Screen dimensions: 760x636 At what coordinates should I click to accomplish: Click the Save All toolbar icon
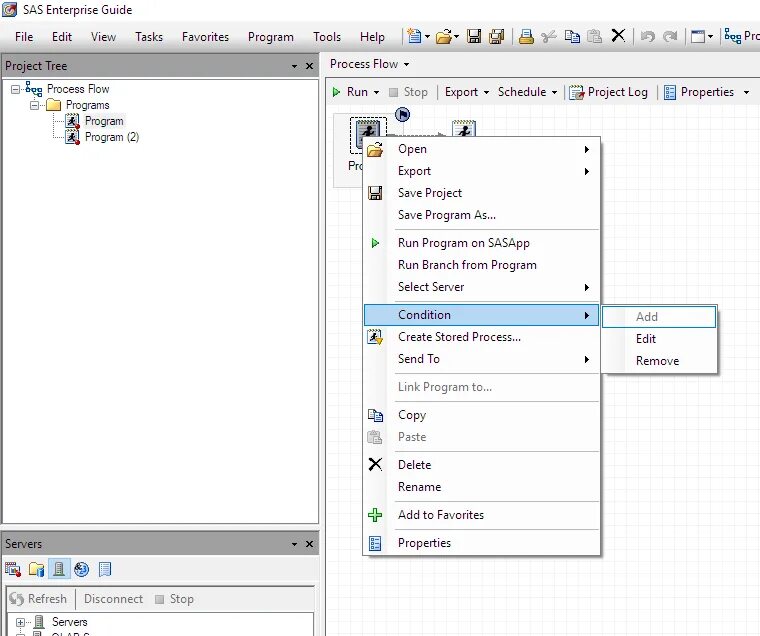tap(497, 36)
